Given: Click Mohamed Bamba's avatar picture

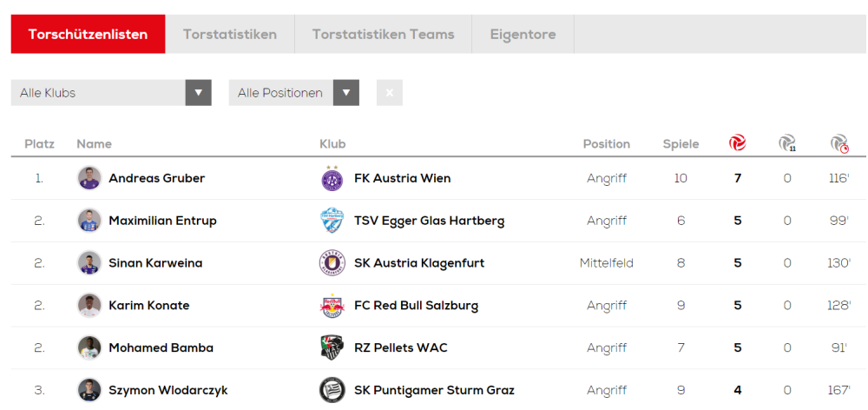Looking at the screenshot, I should coord(89,348).
